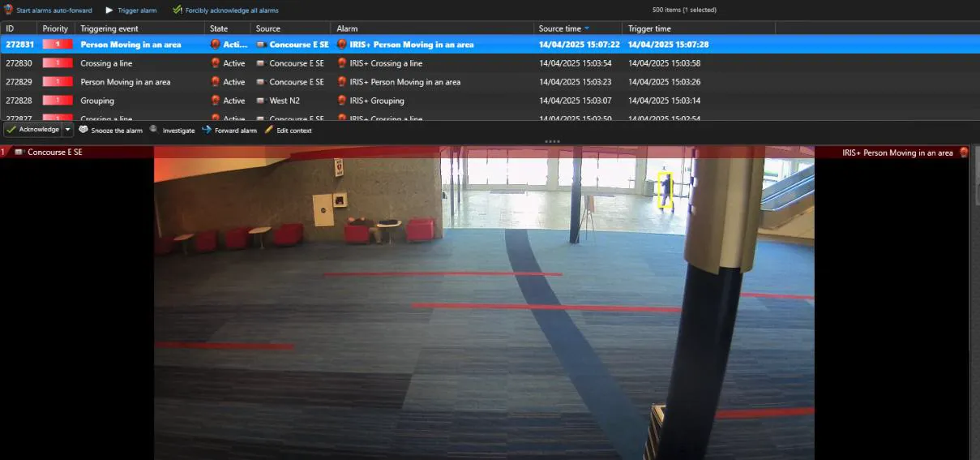Click the Snooze the alarm icon
The image size is (980, 460).
83,130
